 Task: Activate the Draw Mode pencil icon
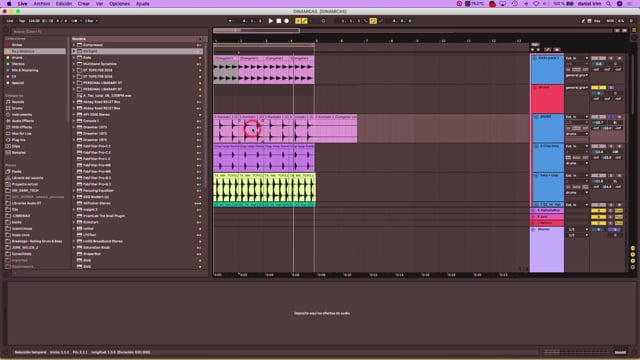[x=381, y=21]
